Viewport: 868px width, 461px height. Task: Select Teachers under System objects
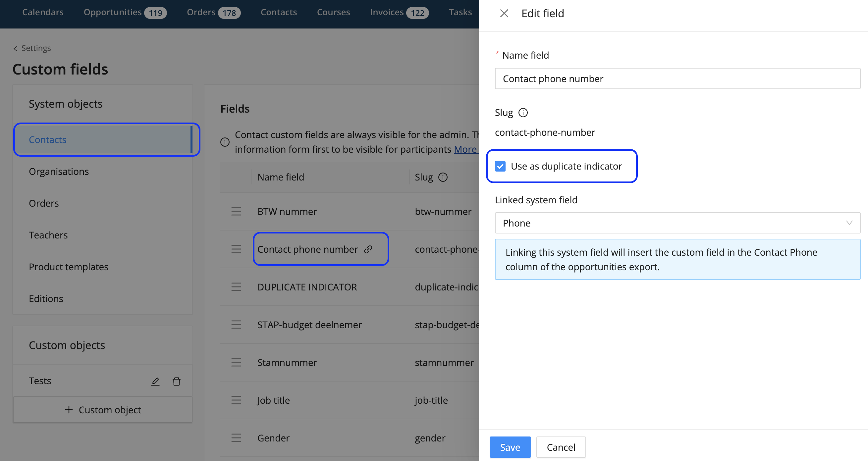pyautogui.click(x=102, y=235)
